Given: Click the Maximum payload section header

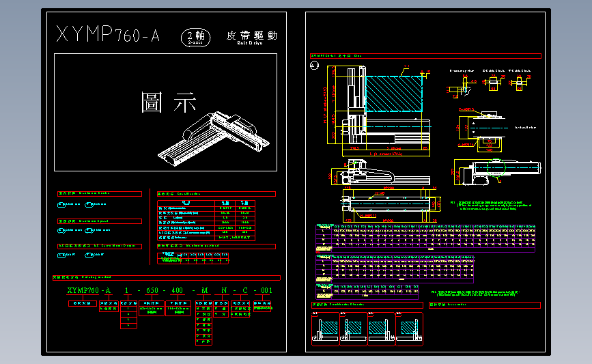Looking at the screenshot, I should [x=216, y=246].
